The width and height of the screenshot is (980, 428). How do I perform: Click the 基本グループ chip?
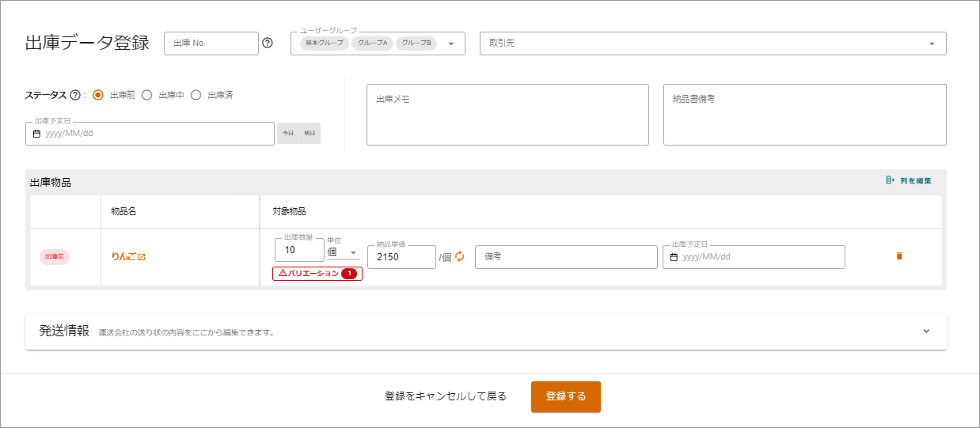coord(325,44)
